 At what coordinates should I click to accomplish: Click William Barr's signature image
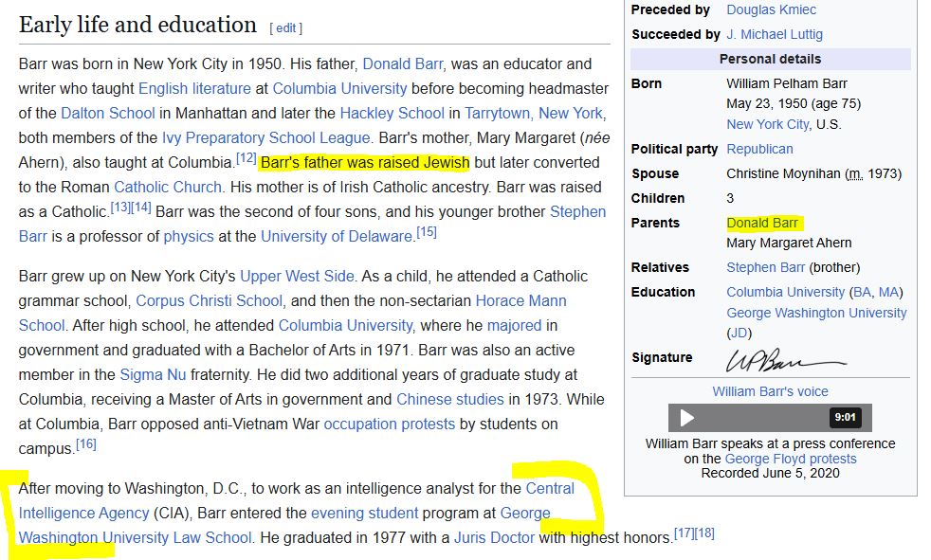point(786,361)
